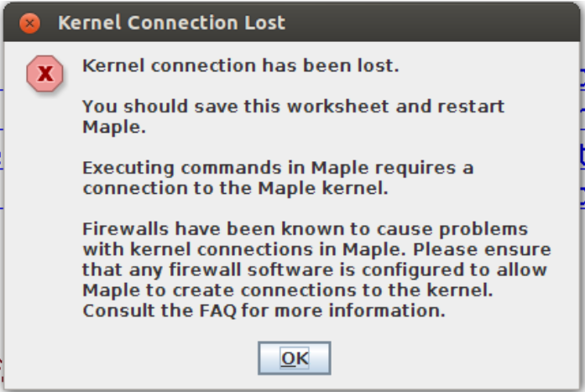The height and width of the screenshot is (392, 585).
Task: Click the 'Executing commands in Maple requires' line
Action: (278, 168)
